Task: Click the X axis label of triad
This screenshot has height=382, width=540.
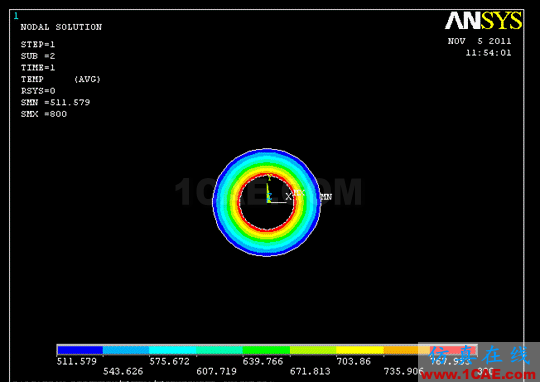Action: 289,196
